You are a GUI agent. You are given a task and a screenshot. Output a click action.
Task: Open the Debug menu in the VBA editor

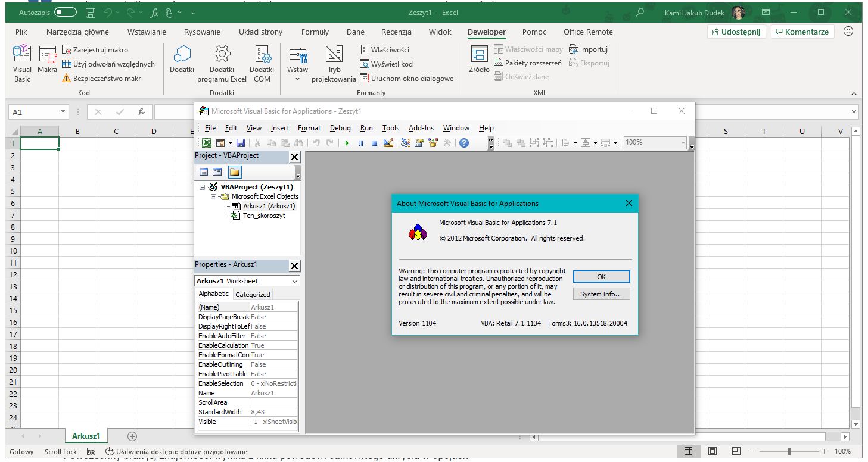point(340,127)
